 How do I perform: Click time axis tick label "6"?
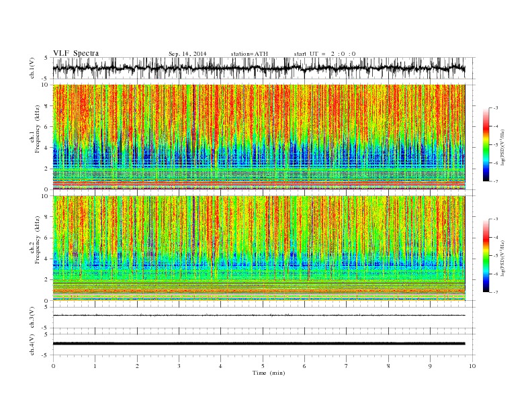pyautogui.click(x=305, y=366)
